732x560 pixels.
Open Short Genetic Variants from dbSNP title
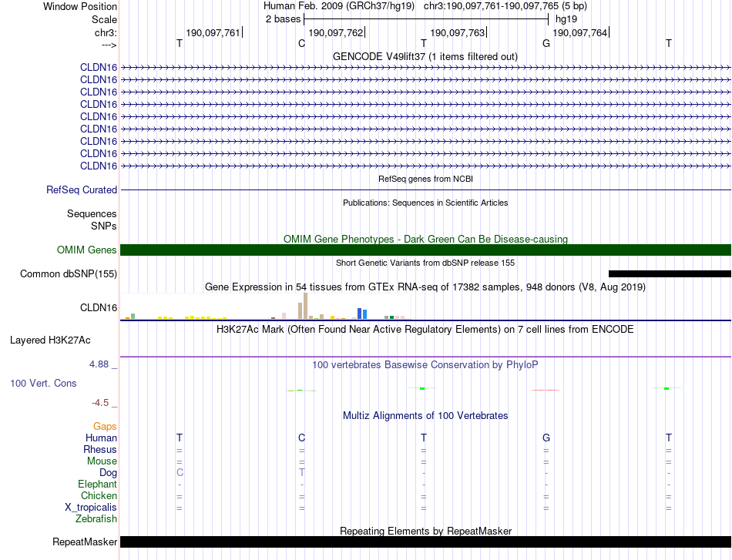point(425,263)
